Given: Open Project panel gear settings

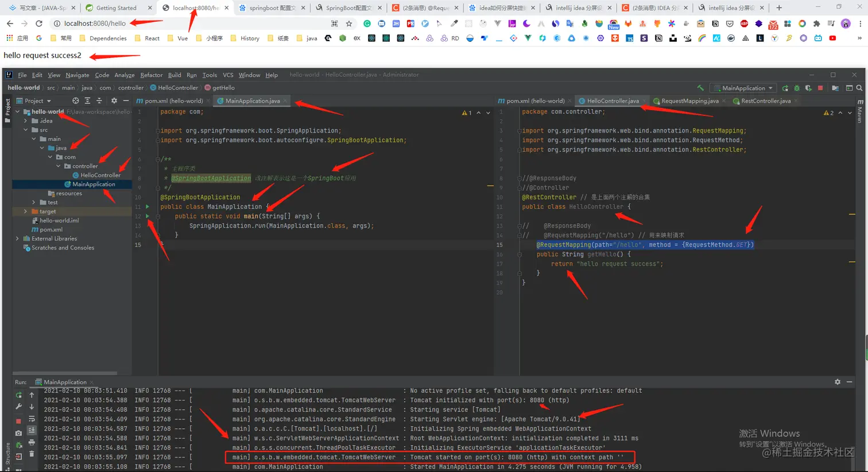Looking at the screenshot, I should tap(114, 100).
